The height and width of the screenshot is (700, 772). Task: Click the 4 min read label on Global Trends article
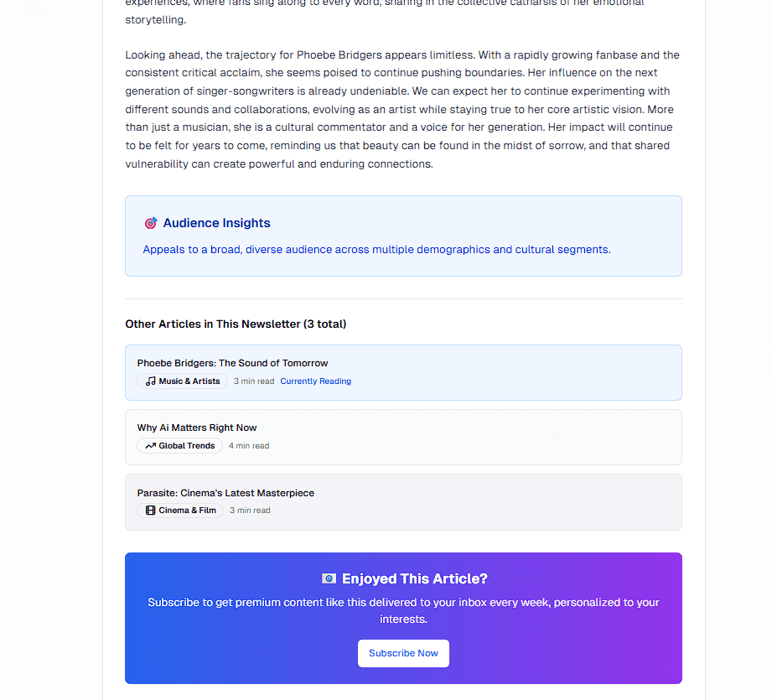point(248,445)
